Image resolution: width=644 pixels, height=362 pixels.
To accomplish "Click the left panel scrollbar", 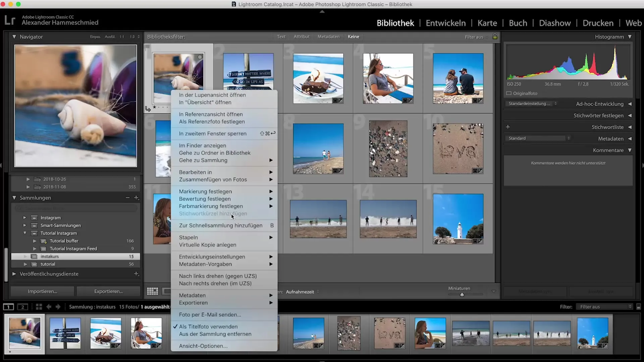I will [x=6, y=265].
